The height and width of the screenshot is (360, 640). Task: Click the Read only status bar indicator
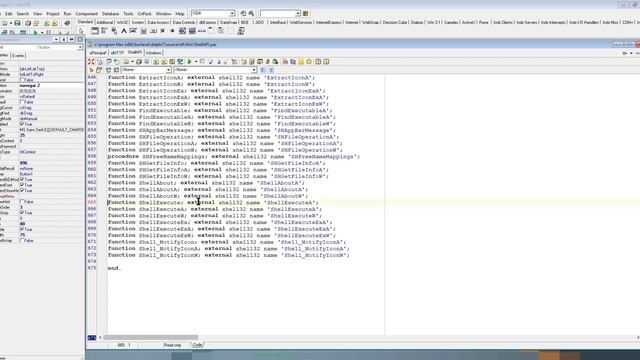click(x=172, y=345)
